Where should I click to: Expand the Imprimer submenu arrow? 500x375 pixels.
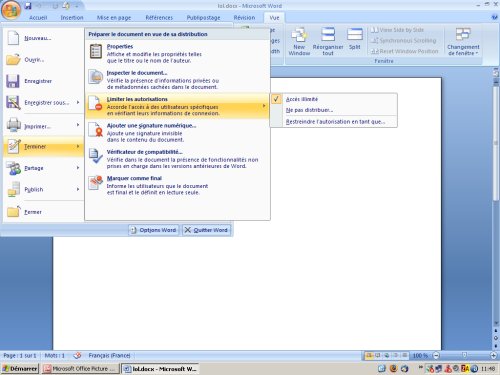[78, 125]
